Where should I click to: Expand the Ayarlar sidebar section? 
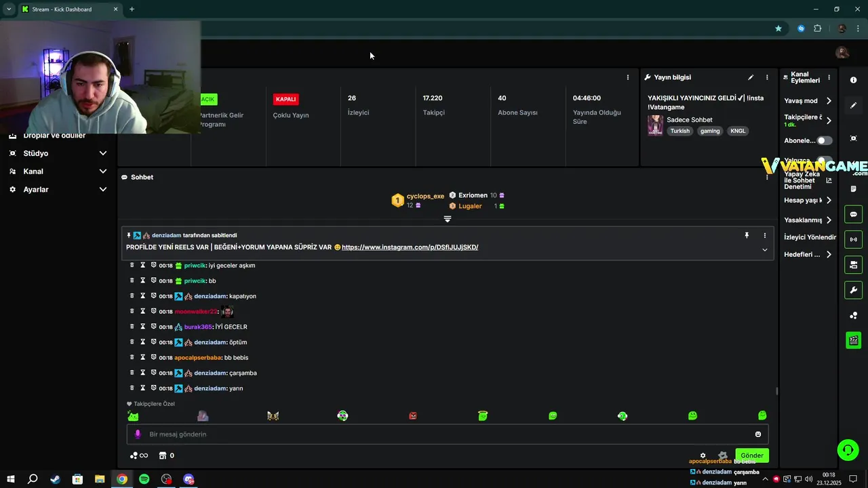coord(103,190)
